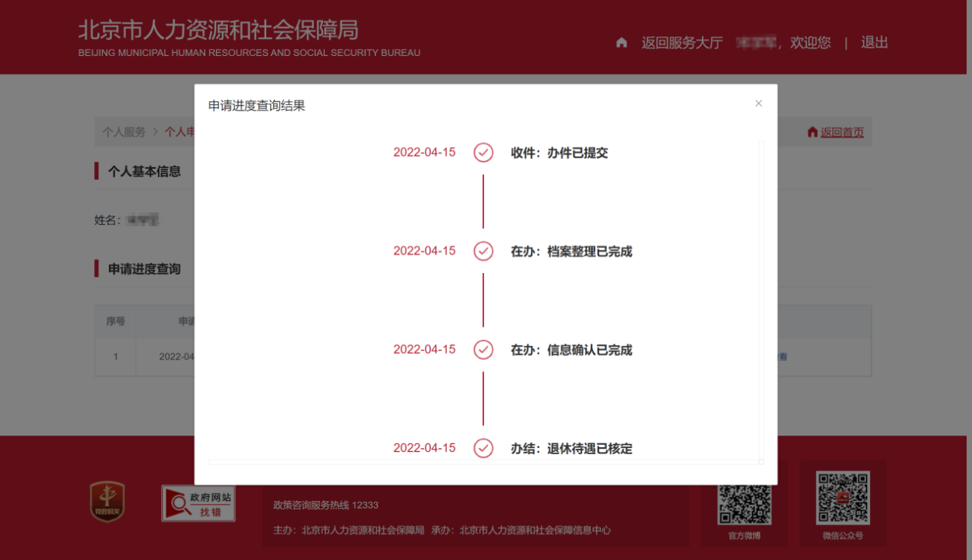
Task: Select the text 收件：办件已提交
Action: (x=559, y=153)
